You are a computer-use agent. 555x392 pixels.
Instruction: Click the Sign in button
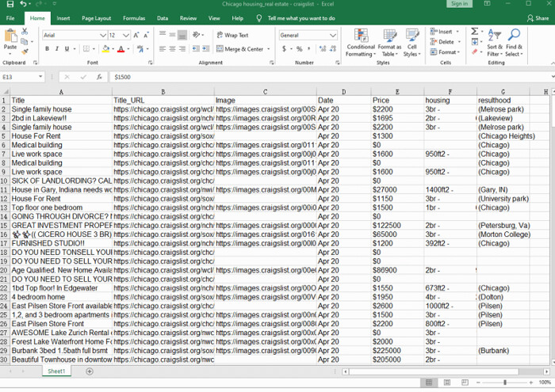[459, 3]
